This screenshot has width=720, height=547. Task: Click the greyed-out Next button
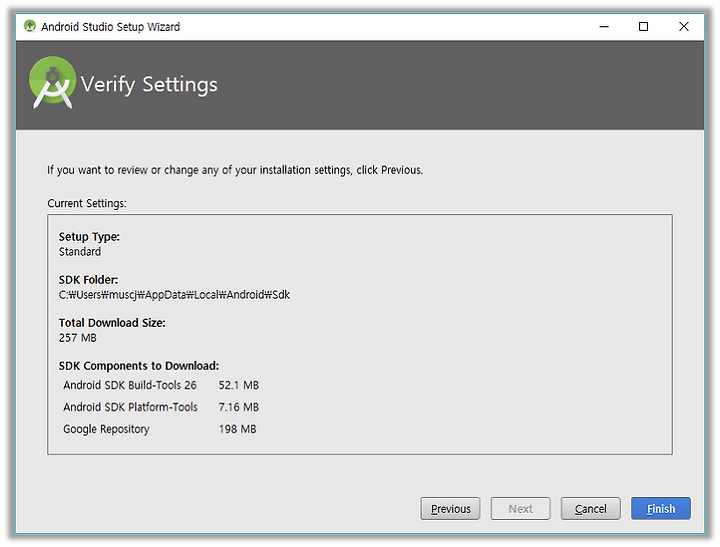click(520, 508)
